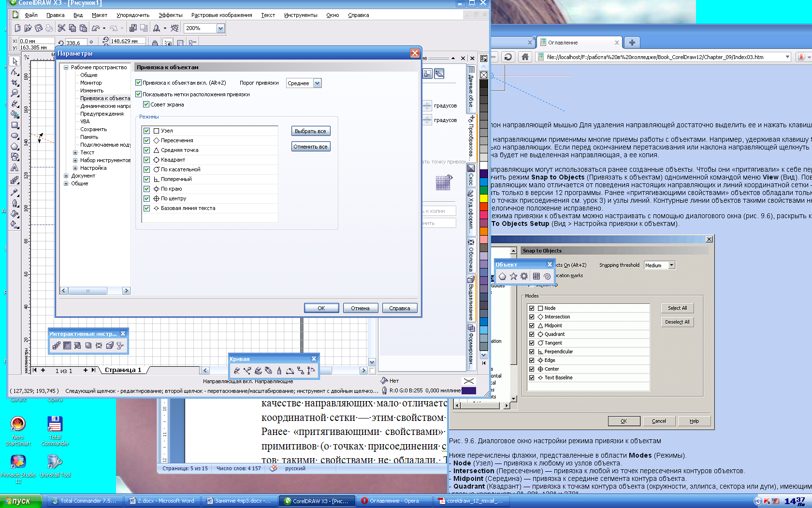Screen dimensions: 812x508
Task: Click the 'Выбрать все' button
Action: click(311, 131)
